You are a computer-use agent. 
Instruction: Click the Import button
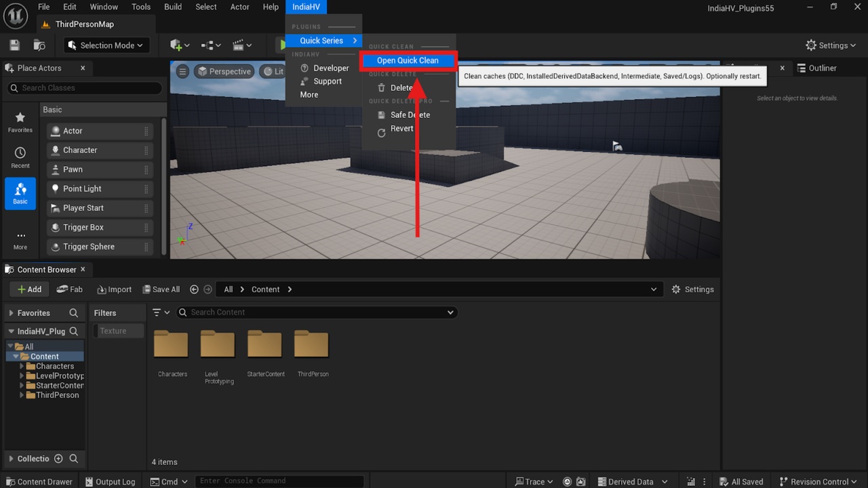[x=114, y=289]
